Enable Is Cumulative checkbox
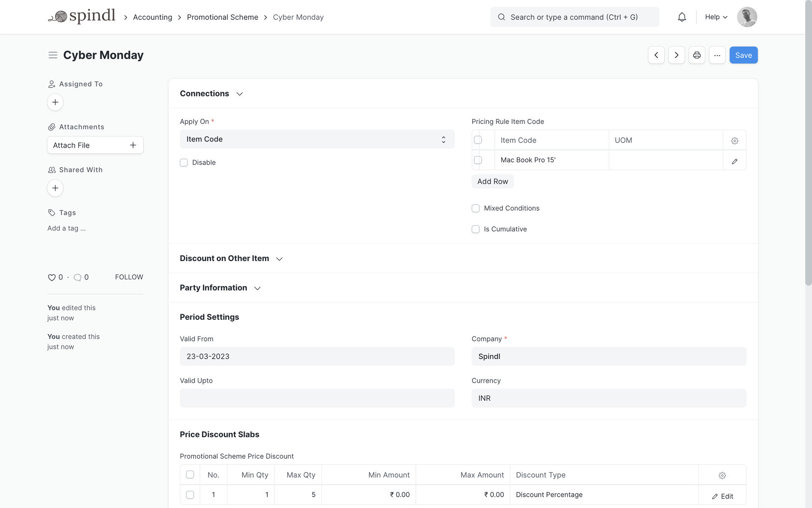Image resolution: width=812 pixels, height=508 pixels. (476, 229)
